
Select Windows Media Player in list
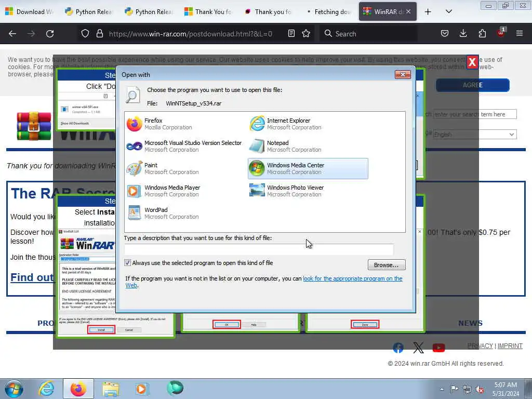click(164, 191)
